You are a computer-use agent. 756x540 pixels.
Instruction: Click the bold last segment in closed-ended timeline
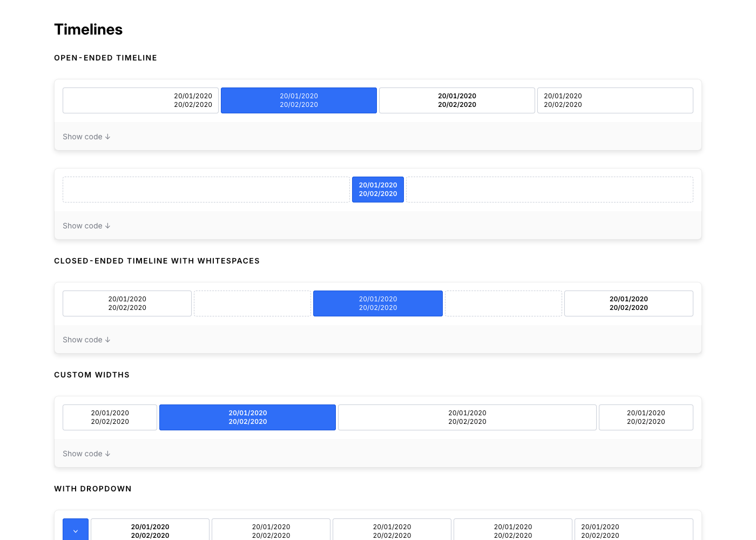click(629, 303)
